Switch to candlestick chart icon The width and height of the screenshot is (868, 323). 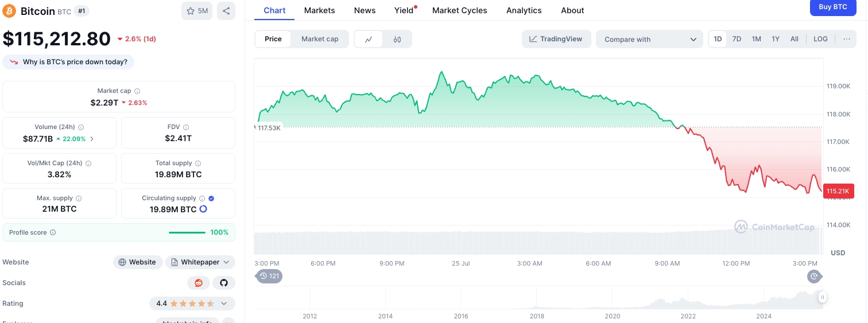[x=397, y=39]
